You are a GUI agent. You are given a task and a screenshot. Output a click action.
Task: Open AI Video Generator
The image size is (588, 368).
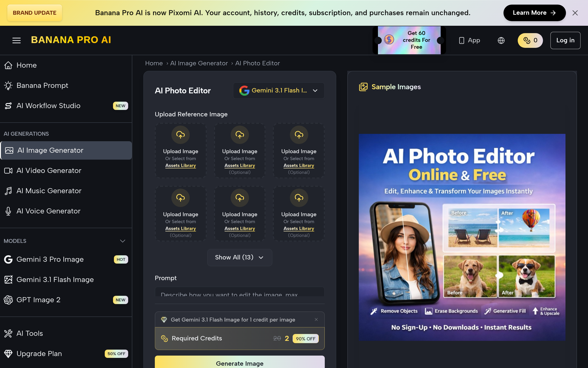pos(66,171)
